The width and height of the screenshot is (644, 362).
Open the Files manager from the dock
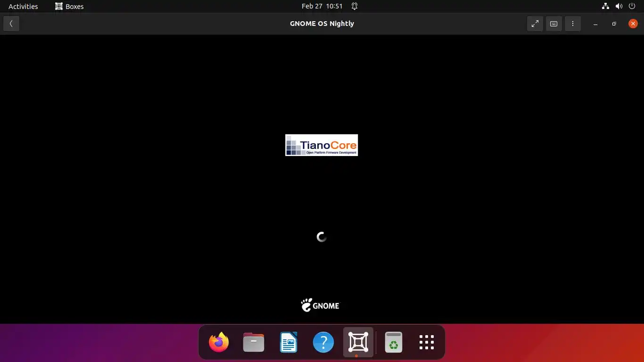coord(254,342)
